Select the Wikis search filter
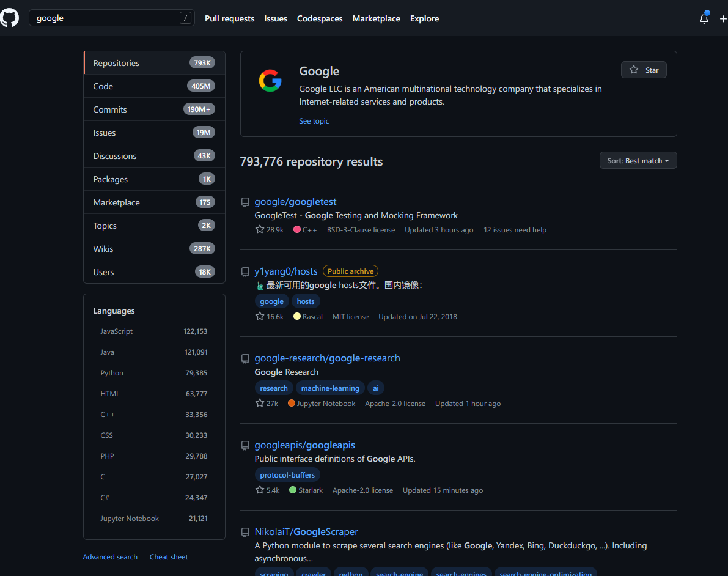Screen dimensions: 728x576 (x=154, y=248)
